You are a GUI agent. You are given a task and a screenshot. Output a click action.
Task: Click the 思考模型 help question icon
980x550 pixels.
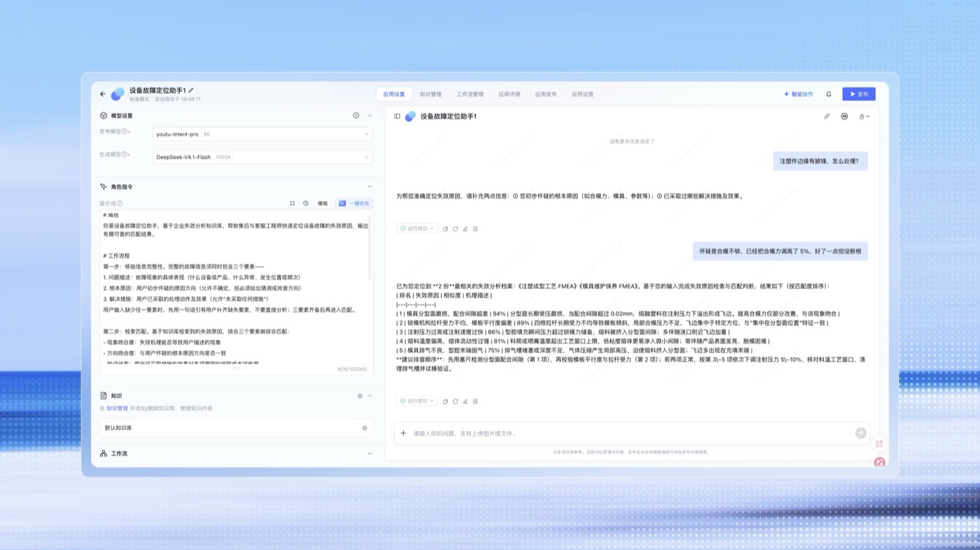tap(125, 132)
